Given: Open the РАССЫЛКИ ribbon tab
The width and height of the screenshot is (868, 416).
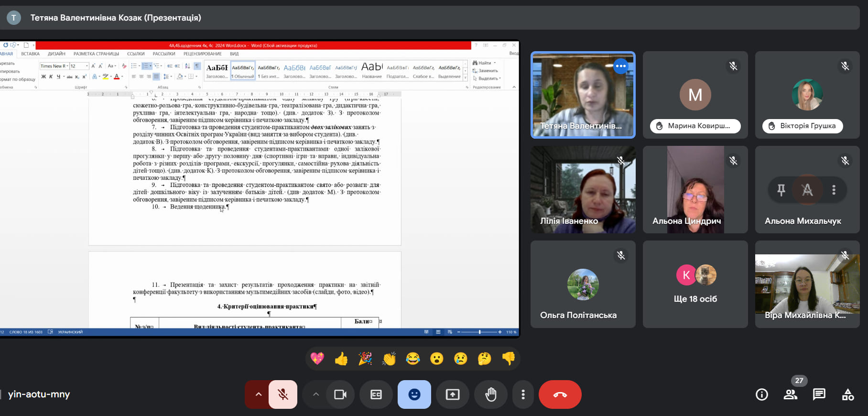Looking at the screenshot, I should click(x=164, y=54).
